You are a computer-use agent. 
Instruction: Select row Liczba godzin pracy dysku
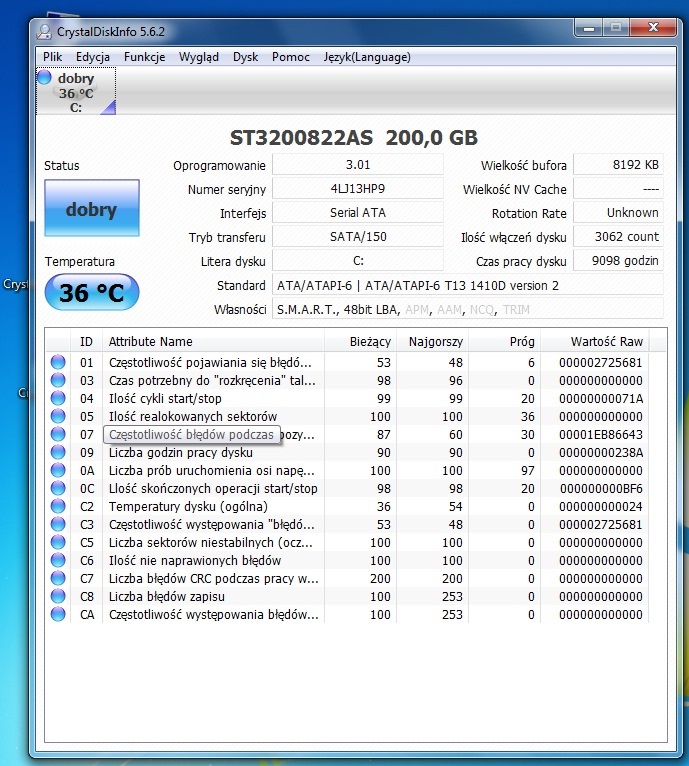[348, 452]
